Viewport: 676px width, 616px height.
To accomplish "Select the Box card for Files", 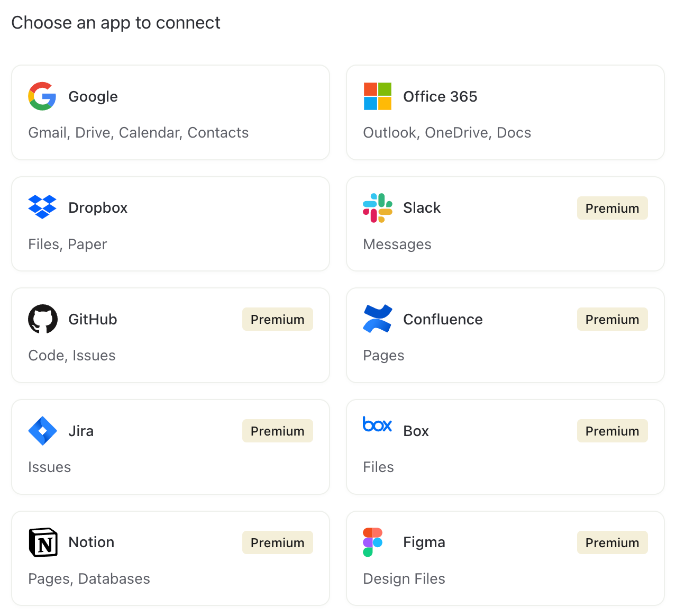I will coord(505,447).
